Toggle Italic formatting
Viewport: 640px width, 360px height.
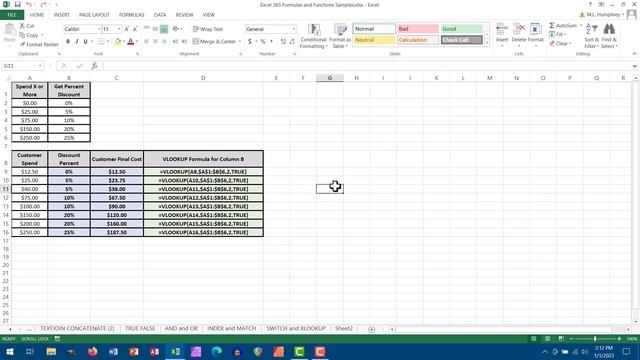(x=77, y=41)
